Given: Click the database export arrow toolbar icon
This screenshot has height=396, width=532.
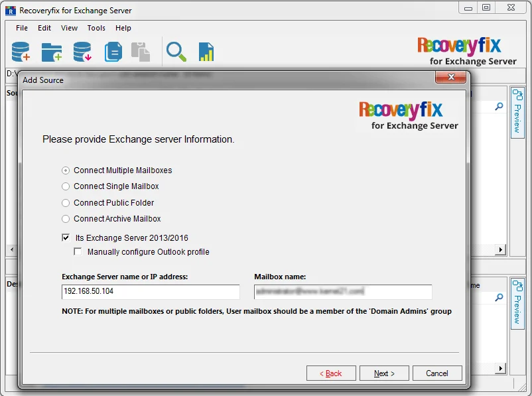Looking at the screenshot, I should [82, 52].
